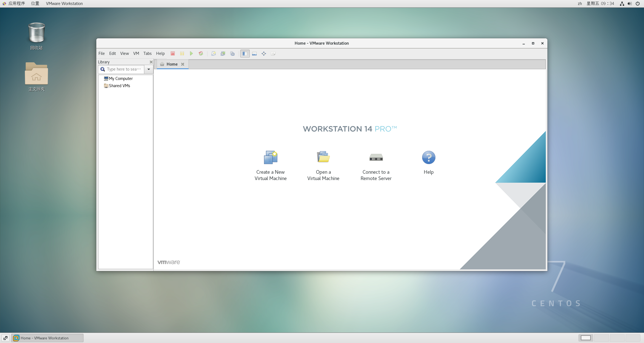This screenshot has width=644, height=343.
Task: Select My Computer in the Library tree
Action: [x=118, y=79]
